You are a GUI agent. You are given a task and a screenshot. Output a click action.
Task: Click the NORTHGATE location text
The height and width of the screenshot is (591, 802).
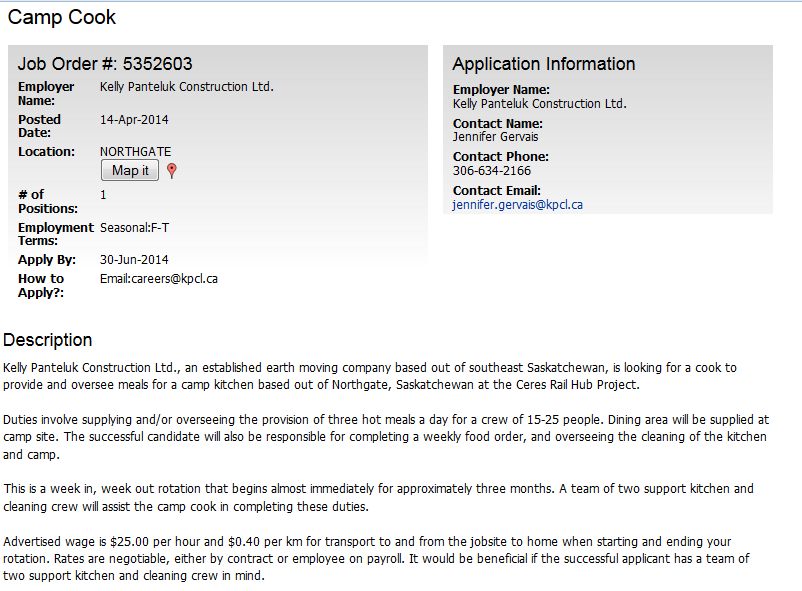point(136,152)
